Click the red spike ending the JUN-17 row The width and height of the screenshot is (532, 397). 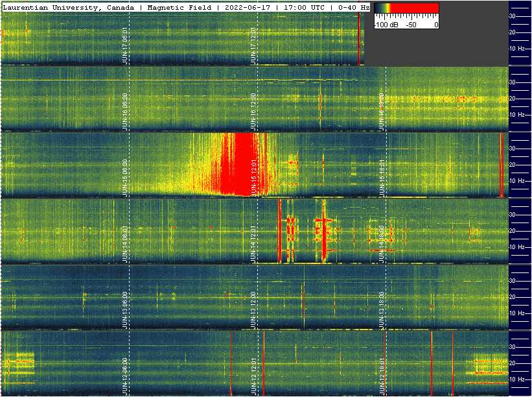359,39
